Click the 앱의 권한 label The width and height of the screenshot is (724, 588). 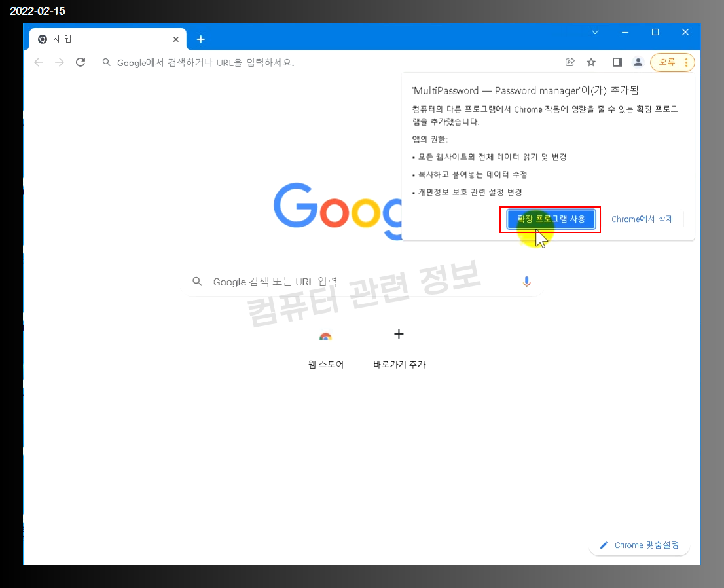[430, 139]
